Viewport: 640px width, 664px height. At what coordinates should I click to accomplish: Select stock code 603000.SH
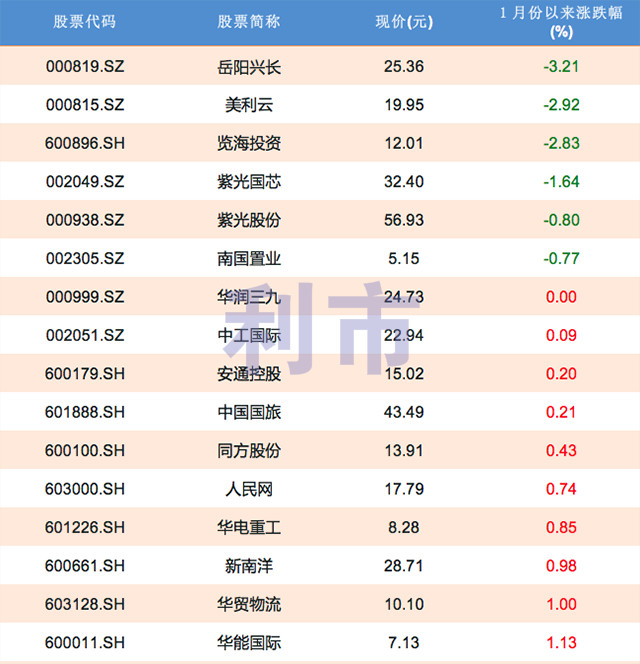pos(85,489)
